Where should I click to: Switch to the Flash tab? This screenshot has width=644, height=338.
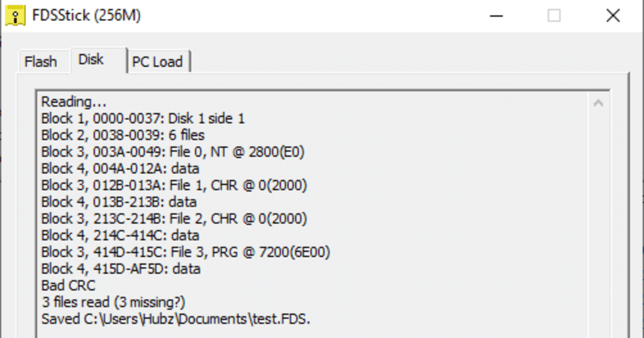41,62
